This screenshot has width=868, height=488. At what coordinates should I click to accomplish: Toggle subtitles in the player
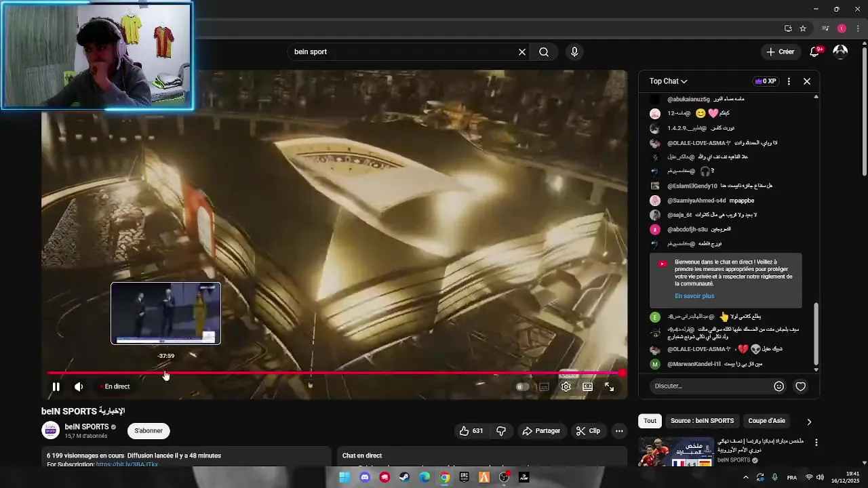pyautogui.click(x=544, y=386)
